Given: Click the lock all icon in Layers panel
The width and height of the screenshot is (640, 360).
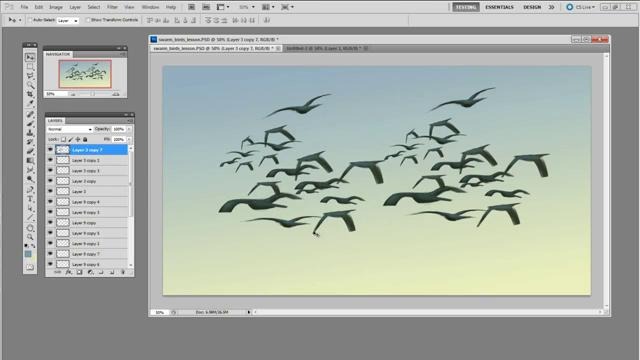Looking at the screenshot, I should tap(85, 140).
